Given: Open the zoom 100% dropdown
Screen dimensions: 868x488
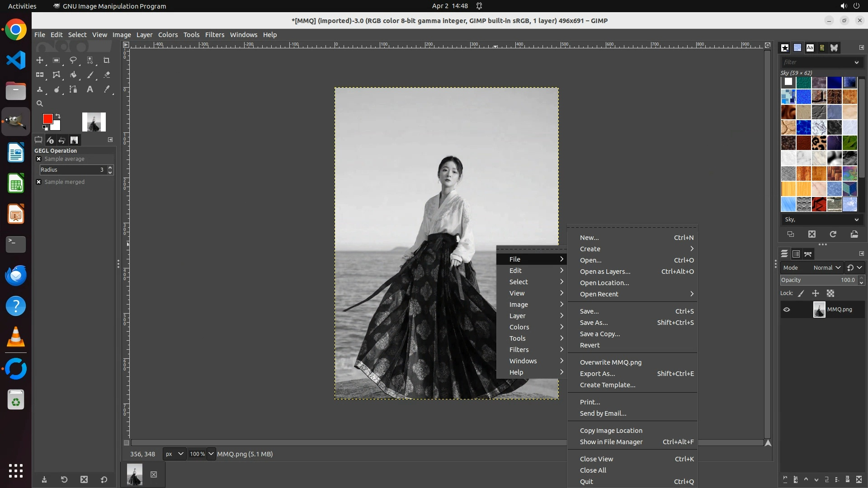Looking at the screenshot, I should [x=211, y=454].
